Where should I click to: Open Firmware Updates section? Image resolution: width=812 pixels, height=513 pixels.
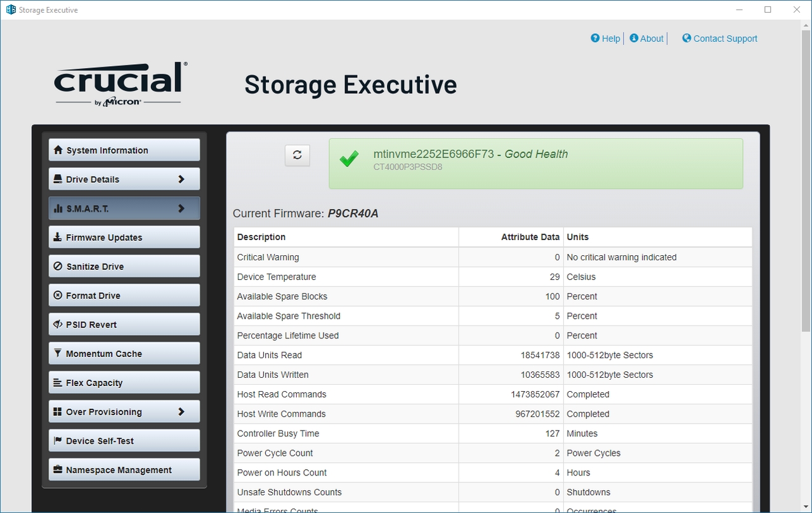(x=124, y=237)
